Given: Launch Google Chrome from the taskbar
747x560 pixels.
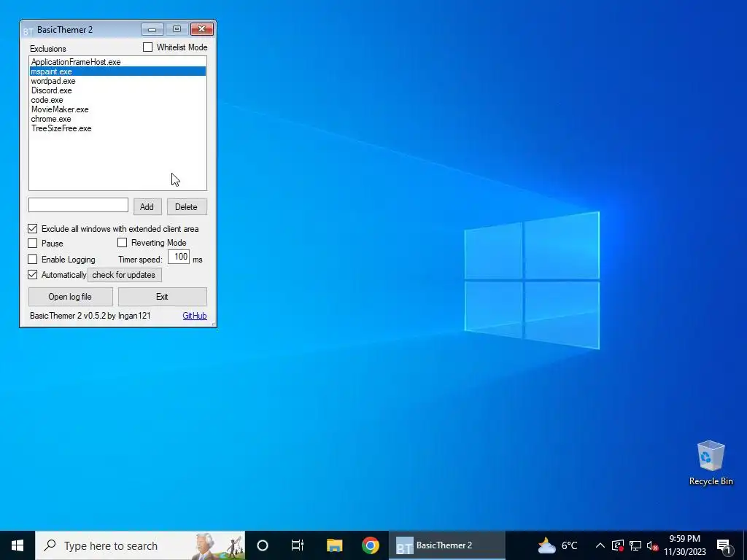Looking at the screenshot, I should [x=370, y=545].
